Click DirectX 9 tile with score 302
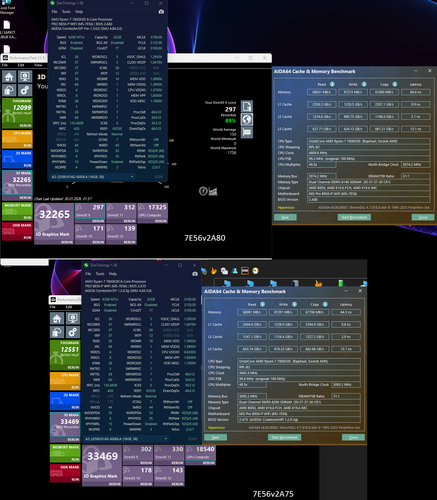The height and width of the screenshot is (500, 437). pyautogui.click(x=138, y=455)
